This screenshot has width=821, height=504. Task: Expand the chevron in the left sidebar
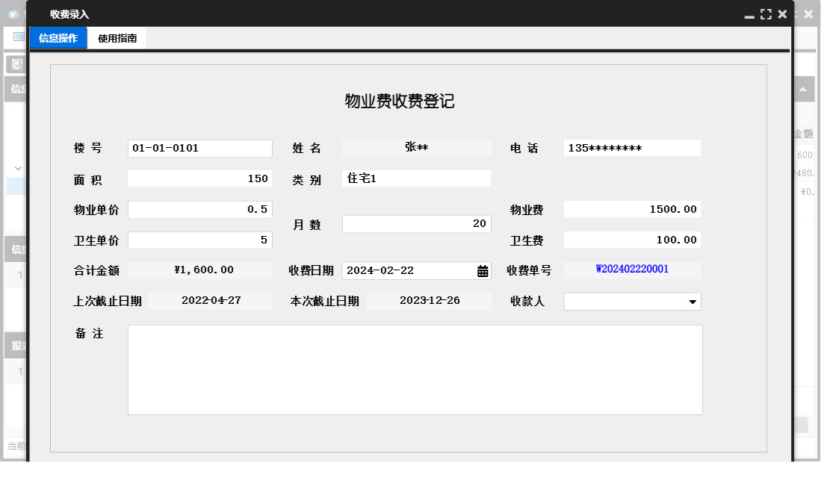tap(16, 168)
